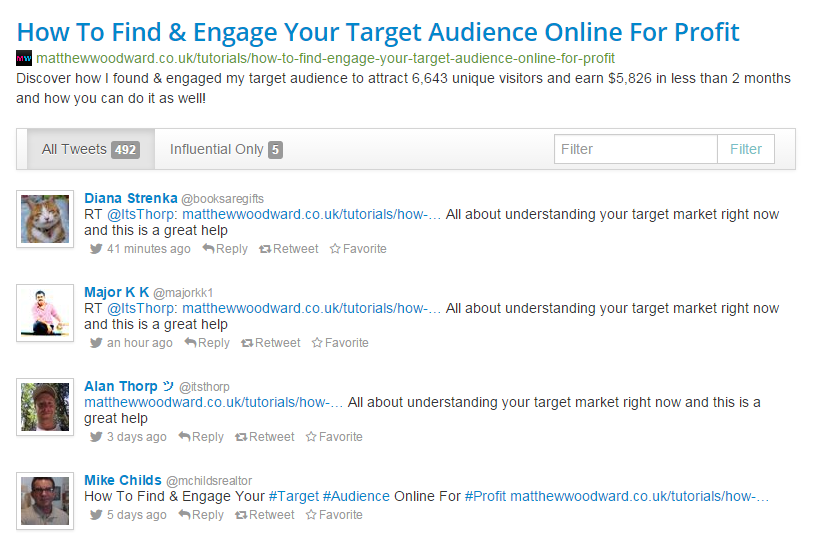Screen dimensions: 827x549
Task: Favorite Diana Strenka's tweet
Action: tap(358, 249)
